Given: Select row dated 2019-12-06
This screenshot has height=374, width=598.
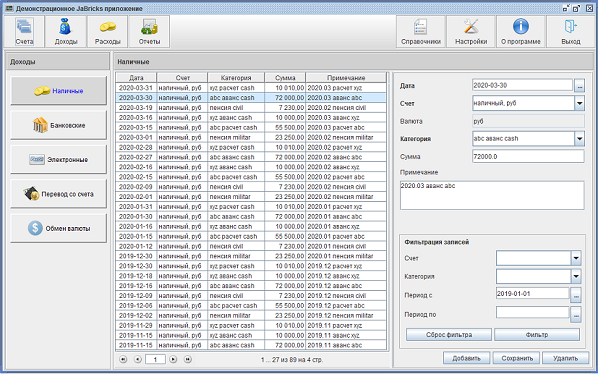Looking at the screenshot, I should (251, 305).
